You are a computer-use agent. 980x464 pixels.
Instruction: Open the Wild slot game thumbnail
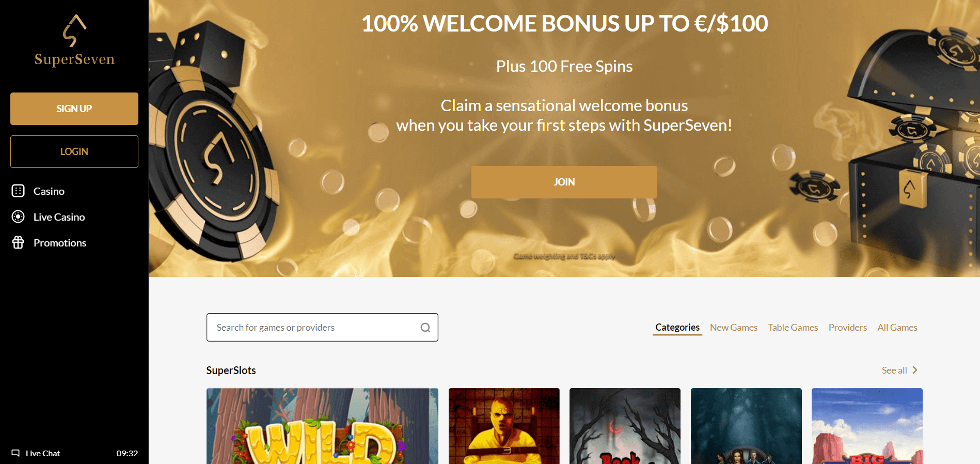pos(322,426)
